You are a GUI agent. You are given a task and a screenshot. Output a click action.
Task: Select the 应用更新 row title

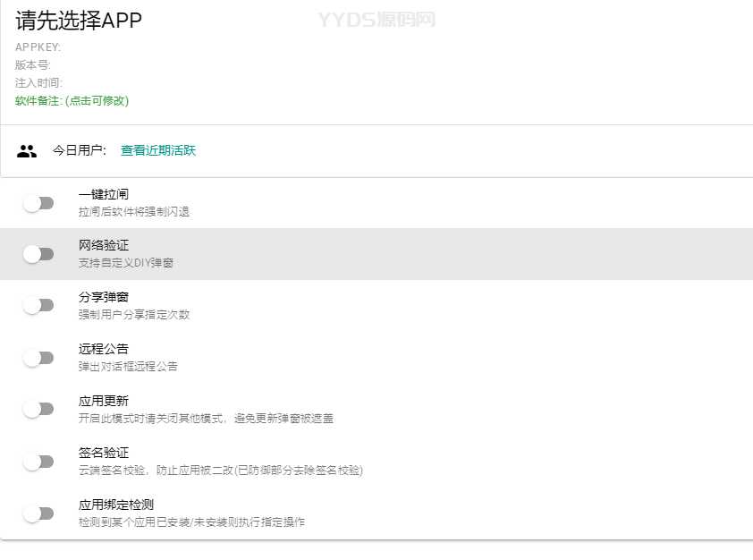(x=104, y=401)
